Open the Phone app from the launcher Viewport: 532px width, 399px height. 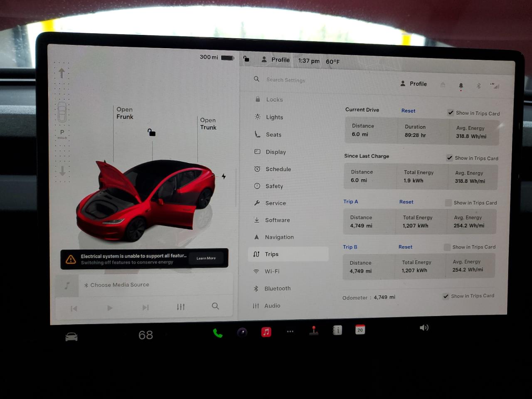(x=218, y=332)
